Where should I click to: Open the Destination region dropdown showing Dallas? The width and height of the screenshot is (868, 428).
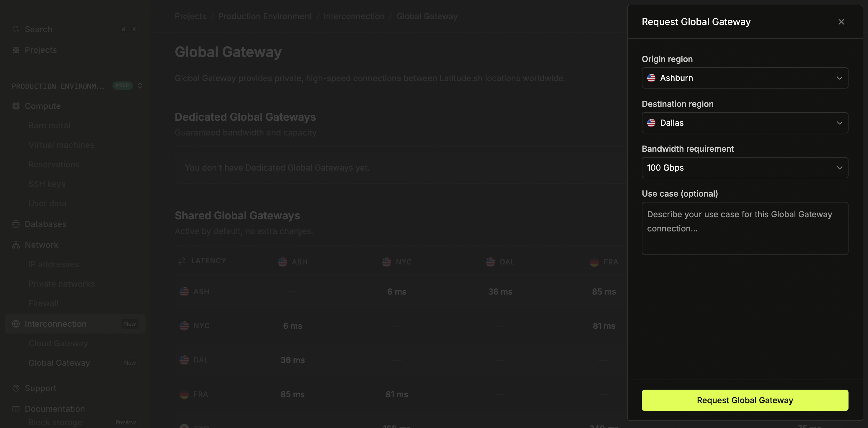(745, 123)
